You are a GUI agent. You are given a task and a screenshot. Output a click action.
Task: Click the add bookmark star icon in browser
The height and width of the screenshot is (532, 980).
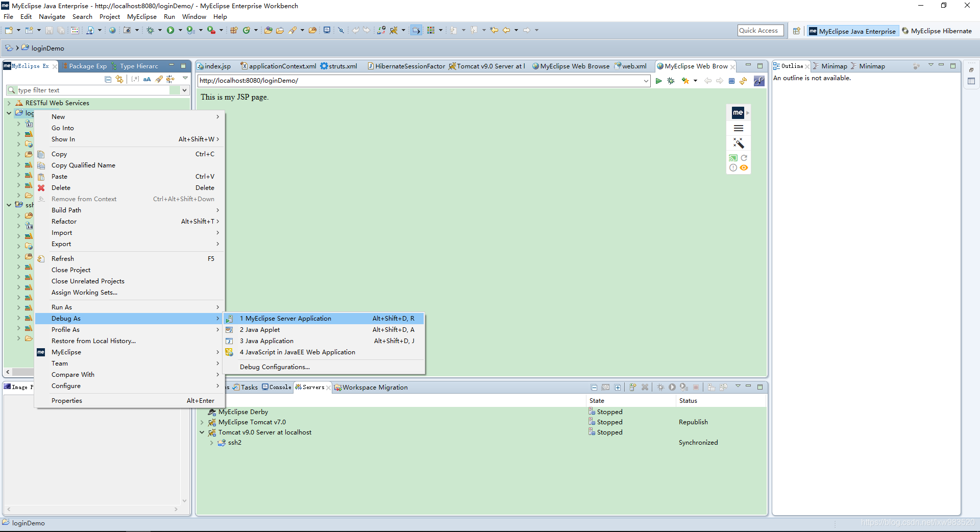[685, 81]
